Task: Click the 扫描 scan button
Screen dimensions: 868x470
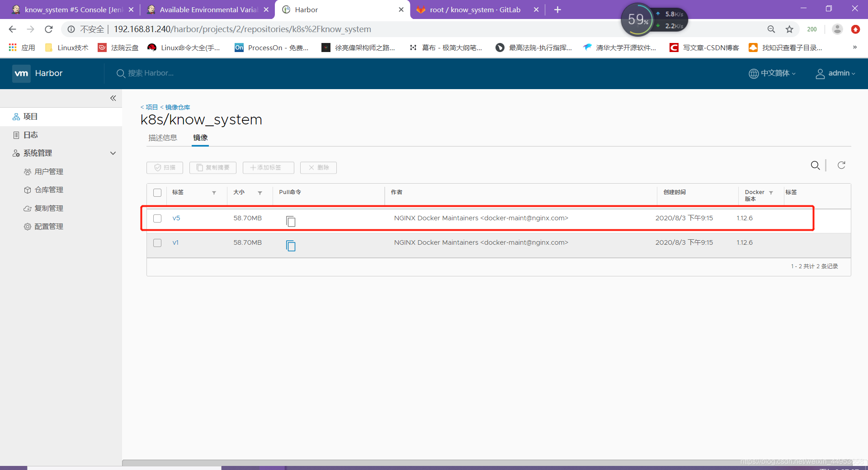Action: 165,167
